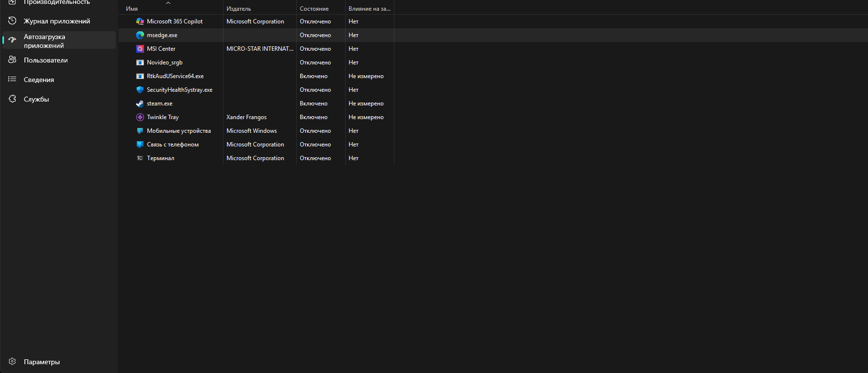Toggle the sort arrow above Имя header
The width and height of the screenshot is (868, 373).
click(x=168, y=3)
